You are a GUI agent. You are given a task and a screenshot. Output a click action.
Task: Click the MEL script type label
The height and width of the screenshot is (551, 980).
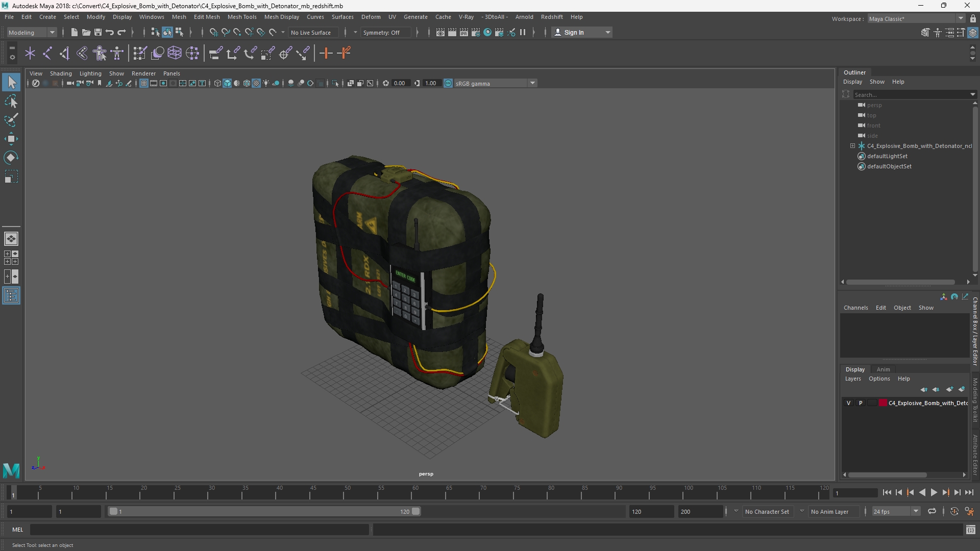coord(18,530)
